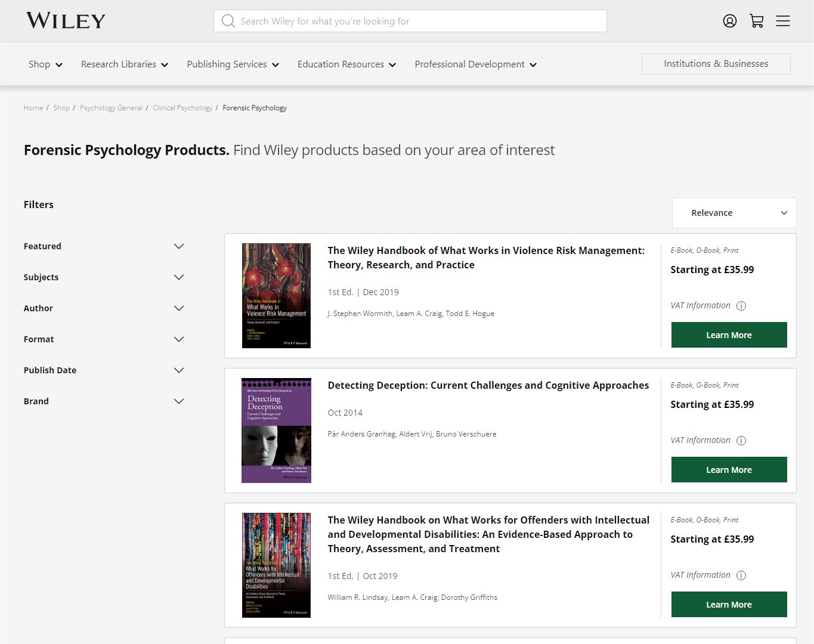Expand the Featured filter
Image resolution: width=814 pixels, height=644 pixels.
click(x=104, y=246)
